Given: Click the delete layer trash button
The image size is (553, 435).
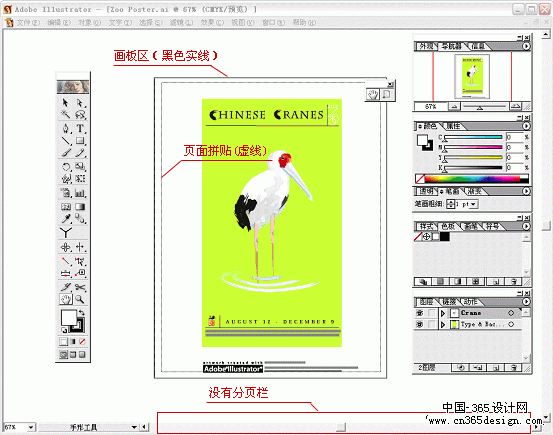Looking at the screenshot, I should pyautogui.click(x=514, y=368).
